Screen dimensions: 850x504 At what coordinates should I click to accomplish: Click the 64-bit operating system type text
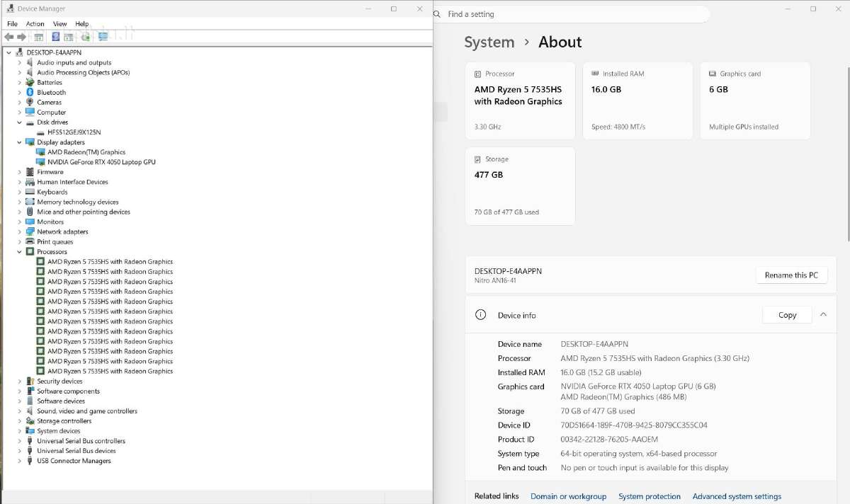tap(639, 454)
